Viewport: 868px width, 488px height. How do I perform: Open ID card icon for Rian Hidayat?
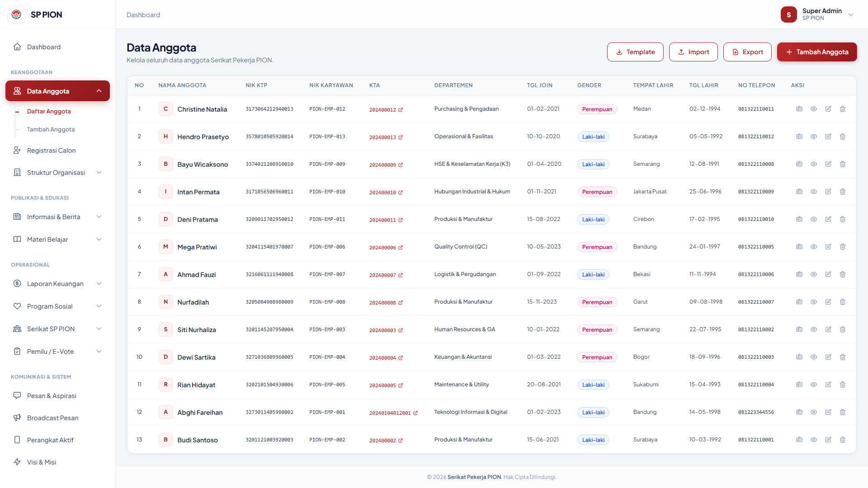point(799,385)
